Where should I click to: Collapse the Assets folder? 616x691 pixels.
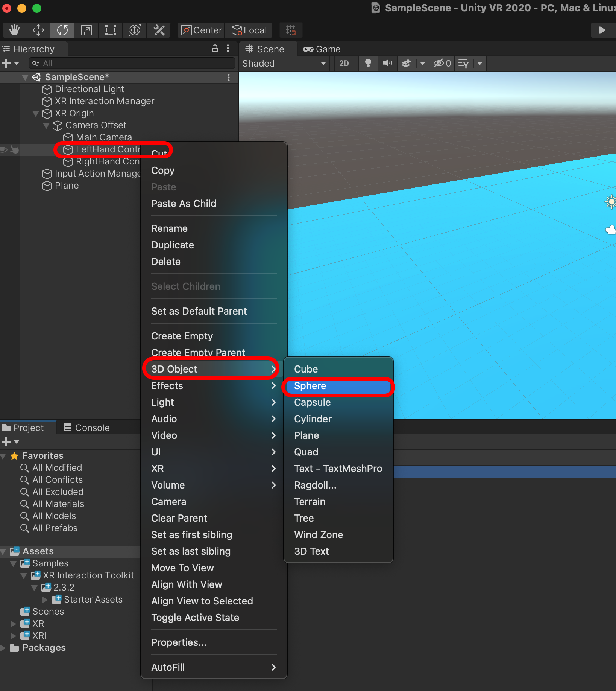pos(3,551)
